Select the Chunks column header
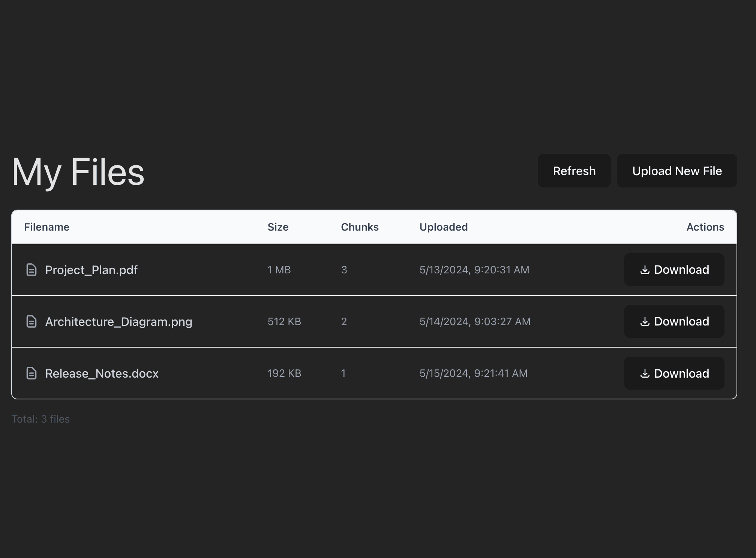This screenshot has height=558, width=756. click(360, 227)
